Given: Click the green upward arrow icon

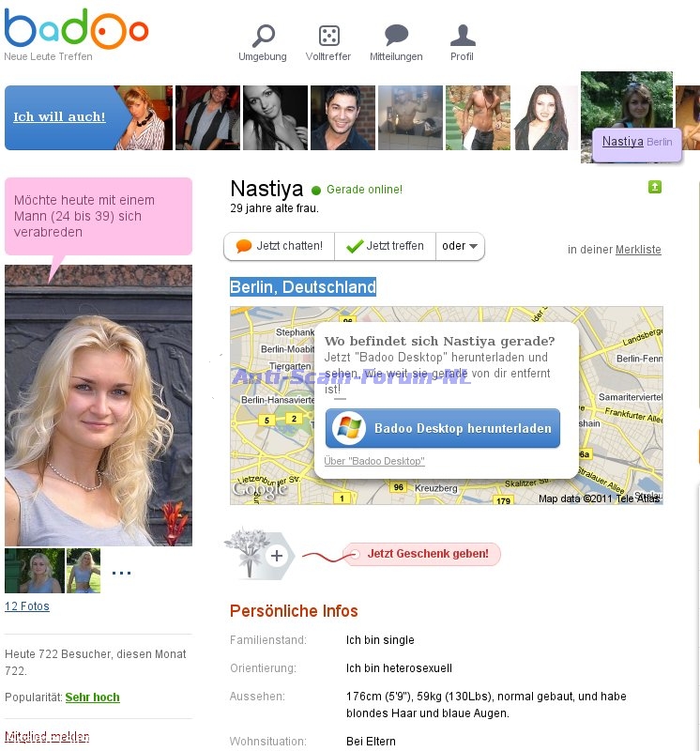Looking at the screenshot, I should (x=655, y=187).
